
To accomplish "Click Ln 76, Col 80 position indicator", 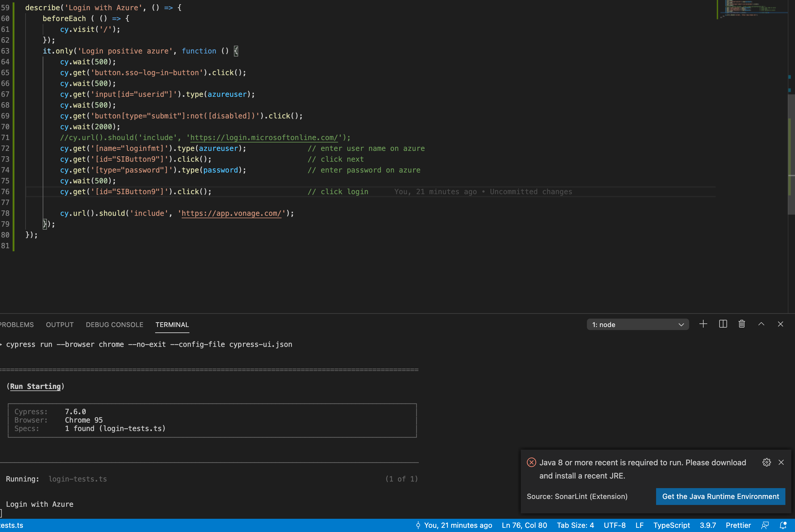I will pyautogui.click(x=524, y=525).
